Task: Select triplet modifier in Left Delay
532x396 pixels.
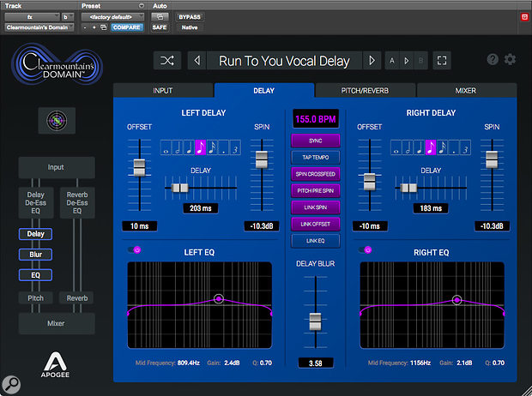Action: click(x=235, y=147)
